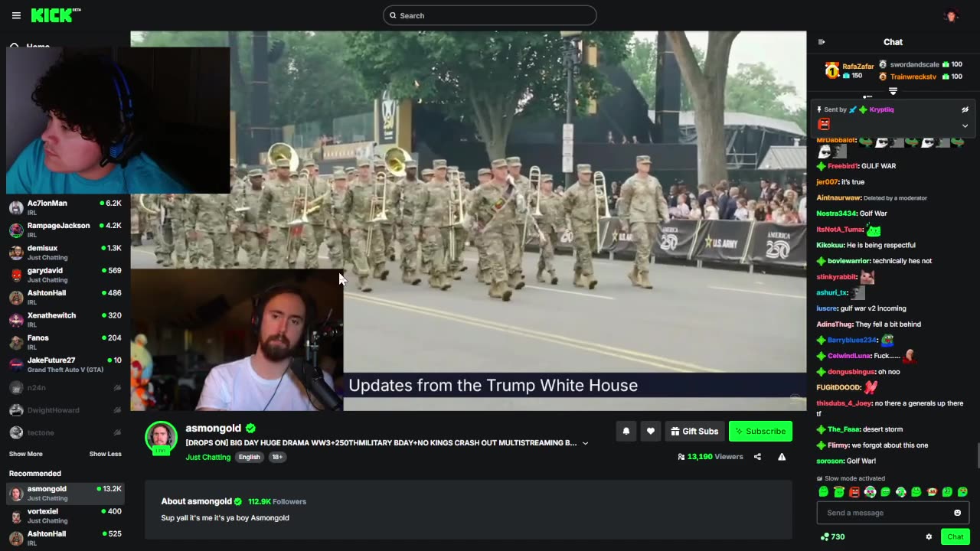Expand following list with Show More
Screen dimensions: 980x551
pos(25,454)
